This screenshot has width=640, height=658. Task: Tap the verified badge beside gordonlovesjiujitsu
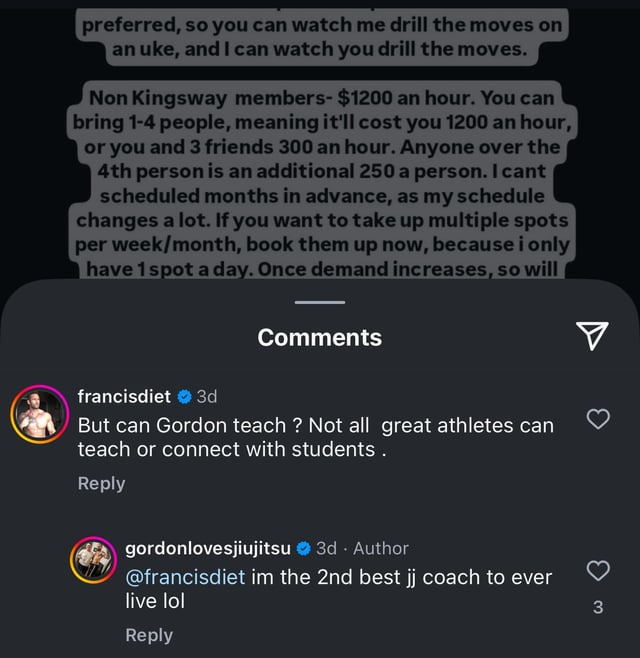coord(303,548)
